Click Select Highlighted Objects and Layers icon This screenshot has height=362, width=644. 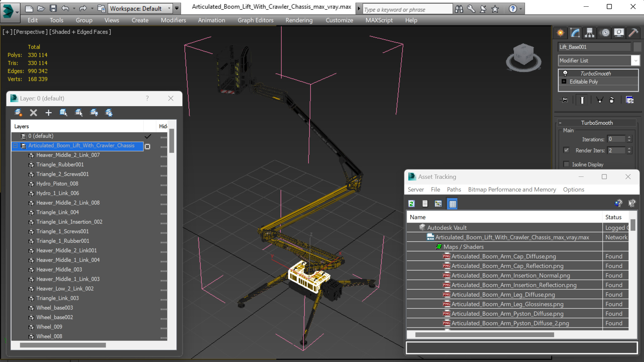click(63, 113)
